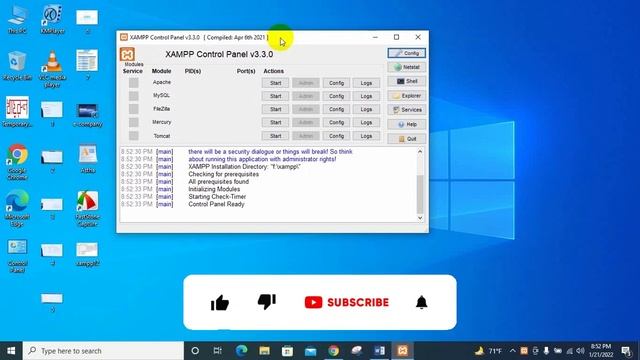Open Explorer from the XAMPP side panel
The height and width of the screenshot is (360, 640).
407,96
